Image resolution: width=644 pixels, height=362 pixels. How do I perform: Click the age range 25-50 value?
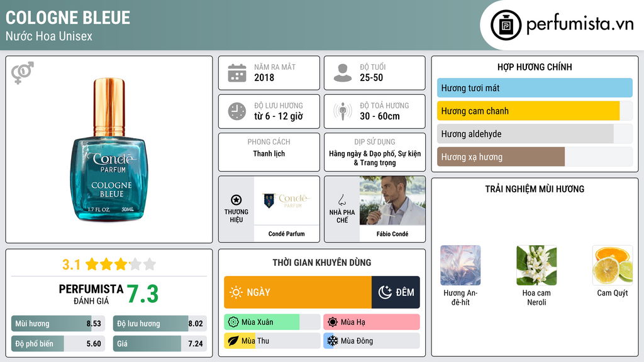[371, 77]
